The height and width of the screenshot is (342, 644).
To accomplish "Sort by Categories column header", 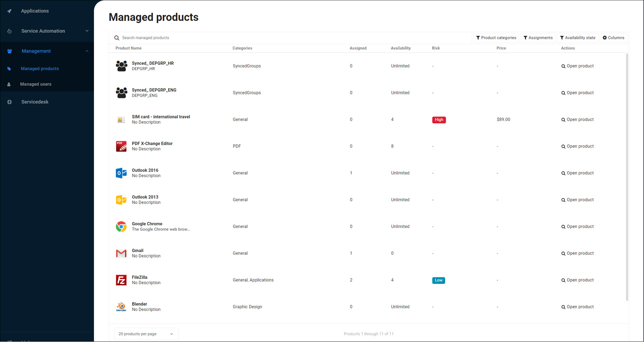I will click(x=242, y=48).
